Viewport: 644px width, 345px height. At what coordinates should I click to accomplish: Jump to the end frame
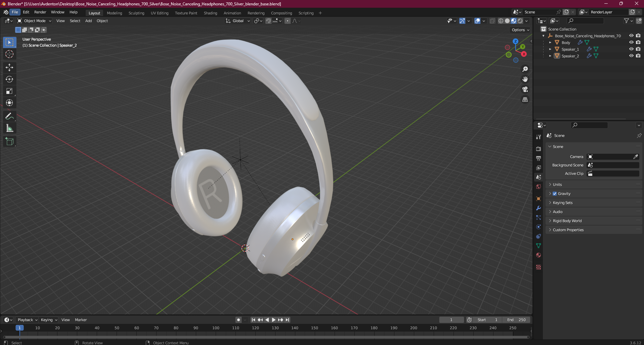pyautogui.click(x=287, y=320)
